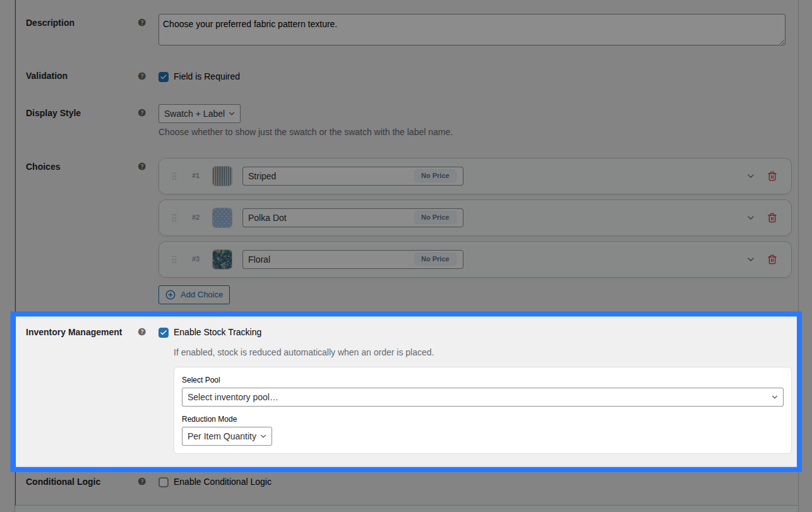812x512 pixels.
Task: Enable Conditional Logic checkbox
Action: (x=164, y=482)
